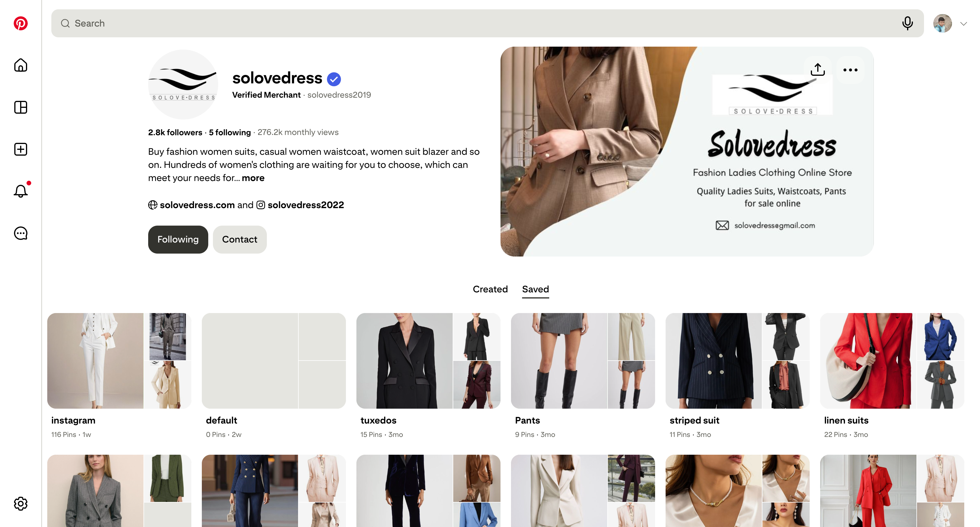Open the three-dot more options menu

click(x=850, y=70)
